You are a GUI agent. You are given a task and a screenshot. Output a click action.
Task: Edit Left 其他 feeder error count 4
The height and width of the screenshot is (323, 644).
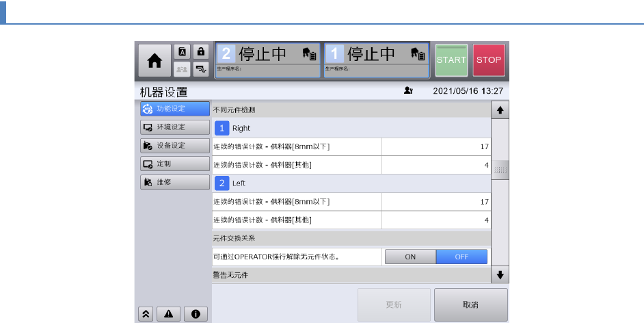[x=436, y=220]
